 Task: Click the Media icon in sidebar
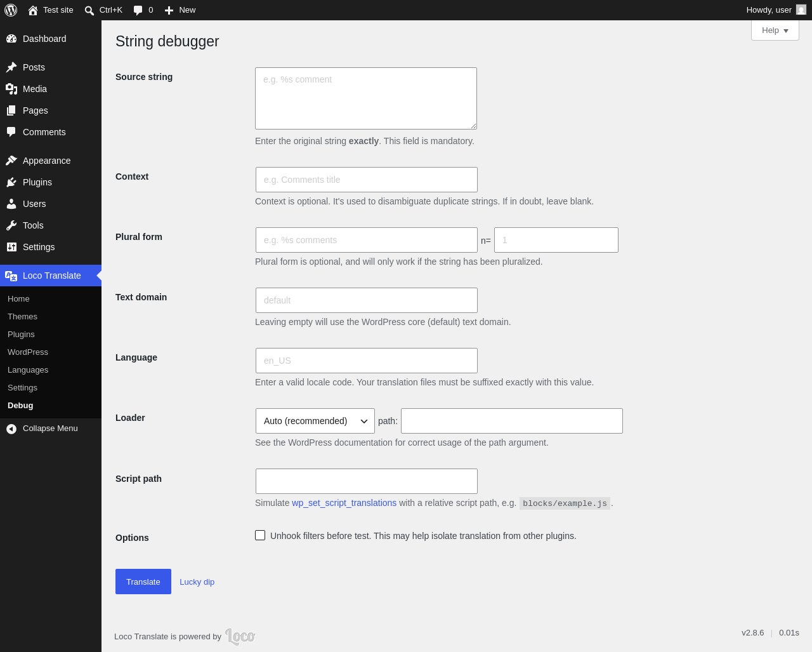click(11, 89)
